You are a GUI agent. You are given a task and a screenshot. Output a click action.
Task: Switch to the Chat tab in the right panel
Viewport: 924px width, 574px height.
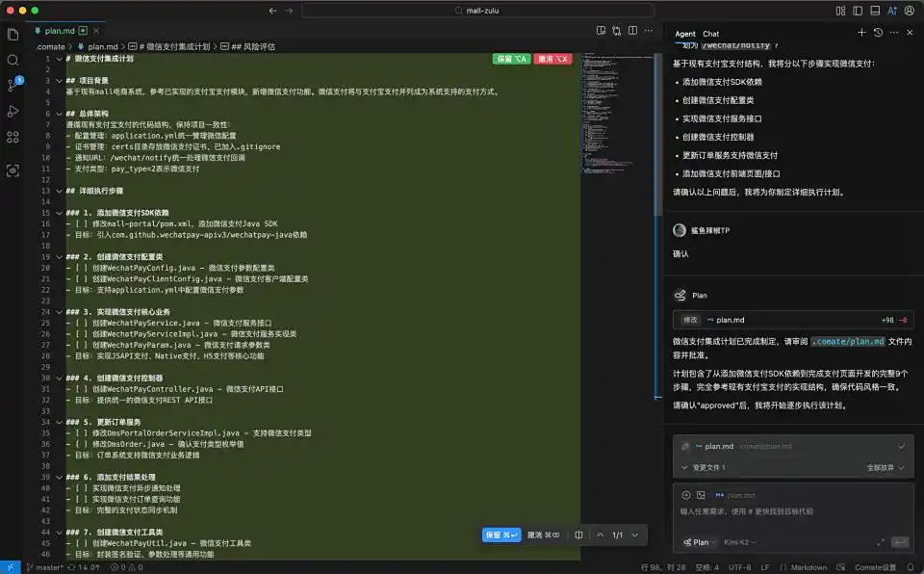(709, 33)
